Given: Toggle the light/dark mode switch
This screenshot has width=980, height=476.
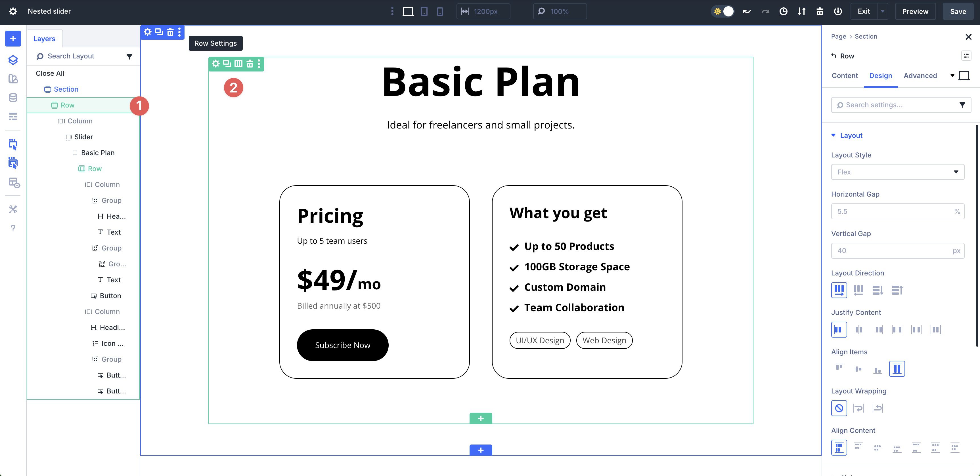Looking at the screenshot, I should click(723, 11).
